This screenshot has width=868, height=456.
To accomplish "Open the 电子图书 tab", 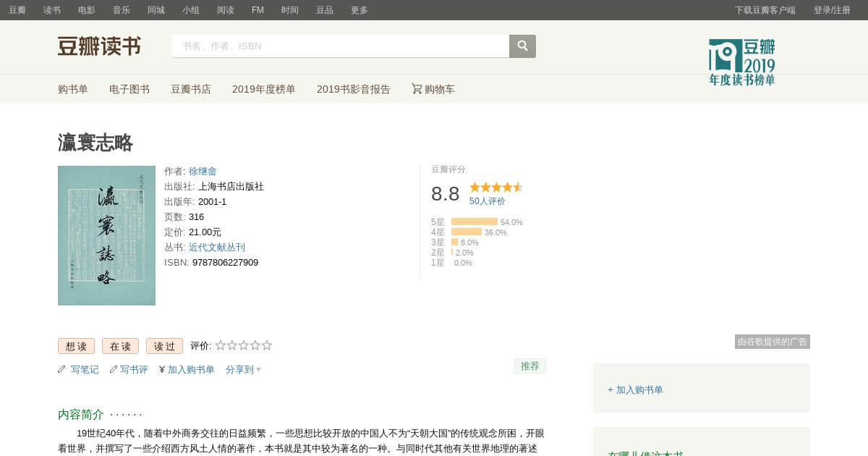I will [129, 89].
